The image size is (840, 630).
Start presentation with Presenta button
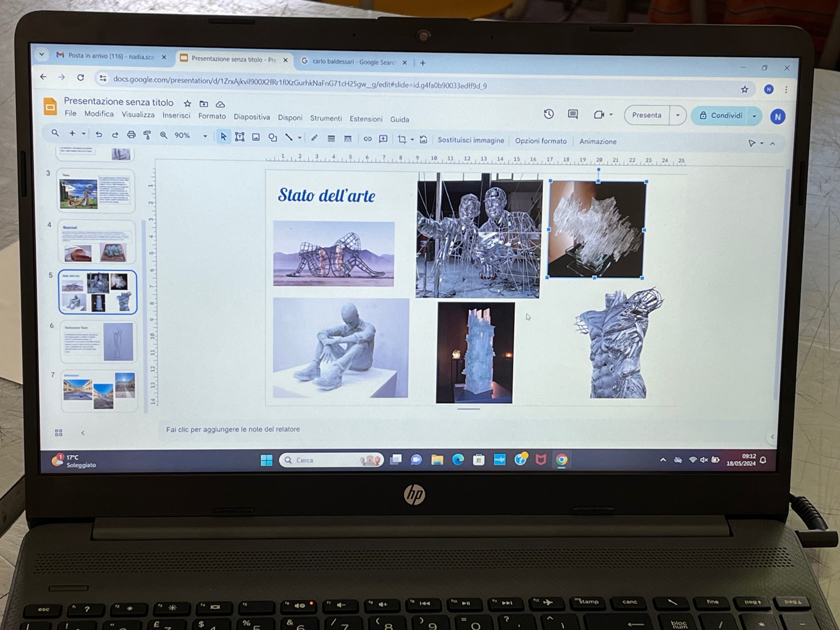[647, 115]
